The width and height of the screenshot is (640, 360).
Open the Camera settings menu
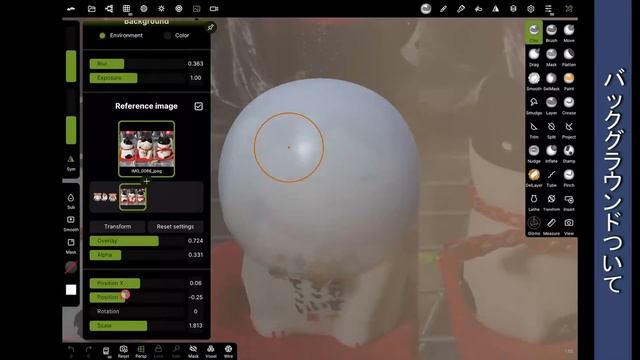(214, 9)
